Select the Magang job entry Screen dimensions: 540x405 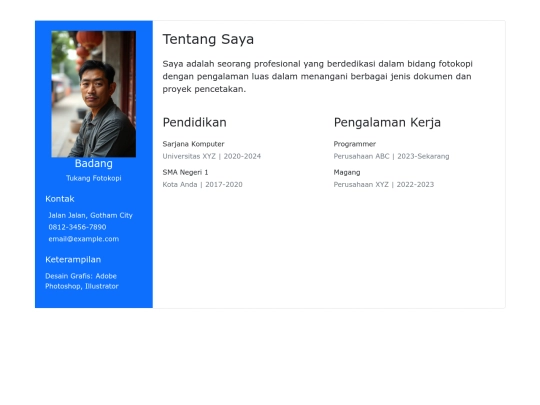coord(347,172)
